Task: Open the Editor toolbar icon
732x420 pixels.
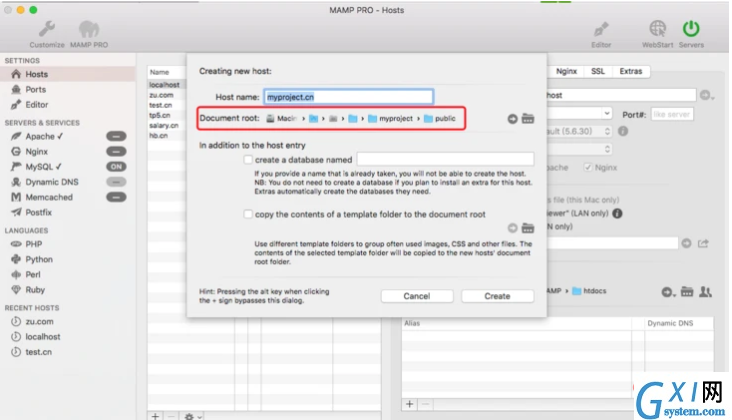Action: (601, 35)
